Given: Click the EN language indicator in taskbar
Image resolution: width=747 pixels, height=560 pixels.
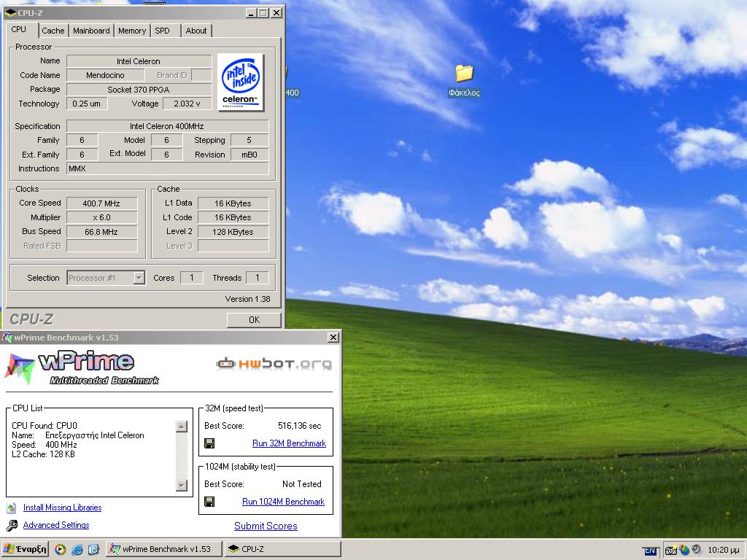Looking at the screenshot, I should (650, 551).
